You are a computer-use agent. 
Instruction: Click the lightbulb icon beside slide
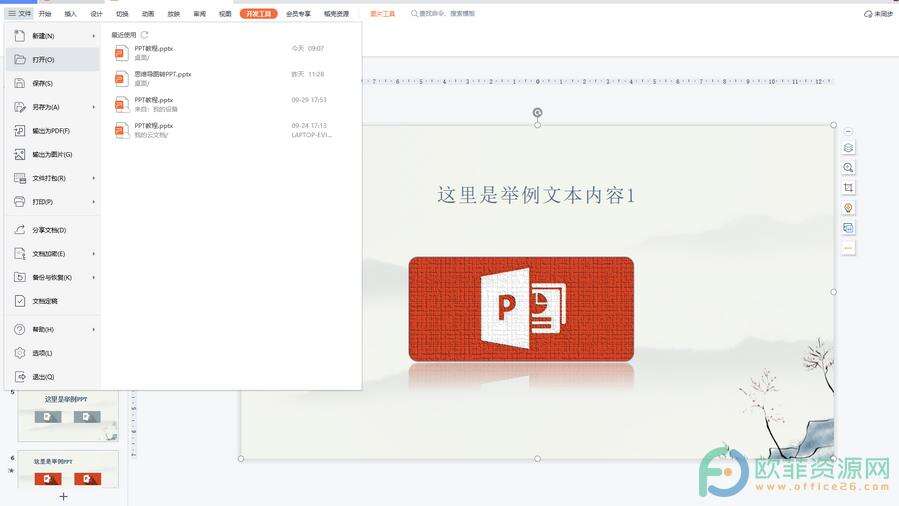click(x=849, y=207)
